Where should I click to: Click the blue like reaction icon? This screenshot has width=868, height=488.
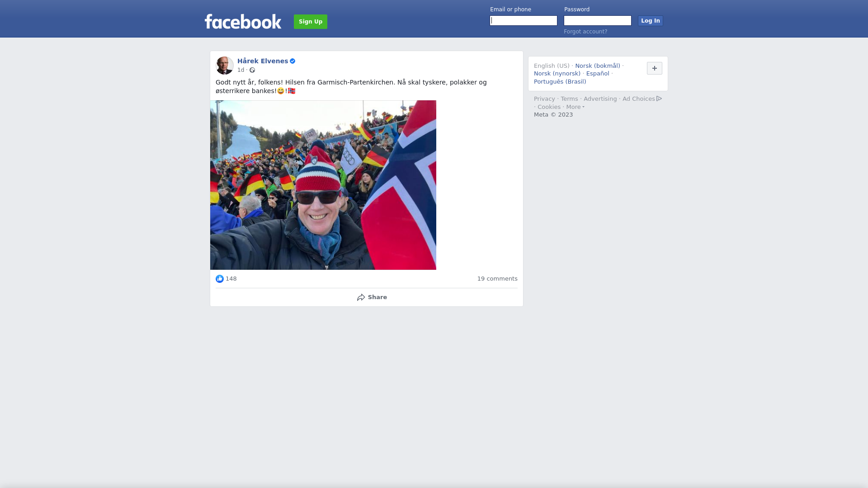(220, 279)
